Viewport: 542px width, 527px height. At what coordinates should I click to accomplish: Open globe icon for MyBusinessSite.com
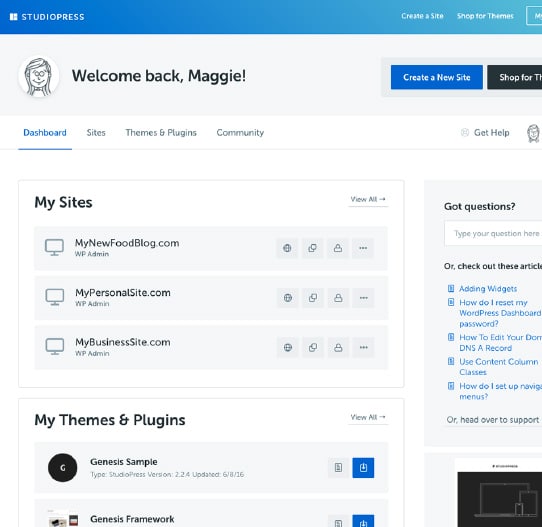(x=288, y=347)
